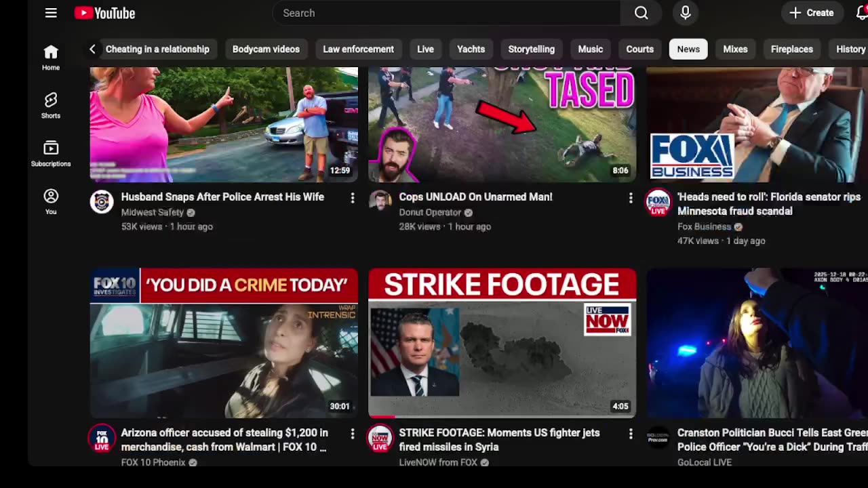Select the 'Yachts' chip

tap(471, 49)
